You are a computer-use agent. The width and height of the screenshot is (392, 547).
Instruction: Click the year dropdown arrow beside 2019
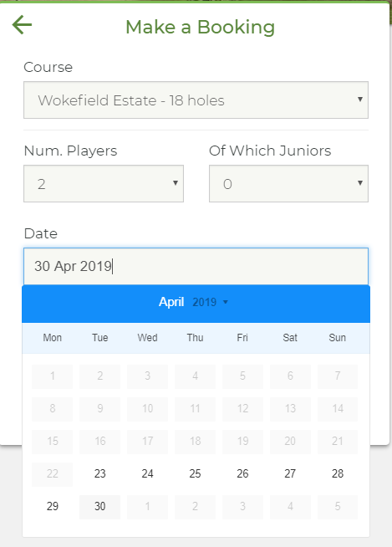click(x=226, y=302)
